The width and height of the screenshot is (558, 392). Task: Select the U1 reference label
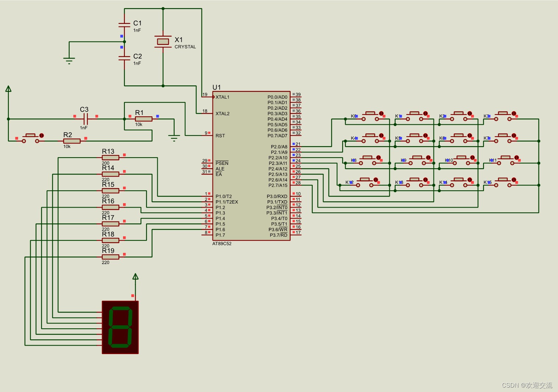point(217,87)
